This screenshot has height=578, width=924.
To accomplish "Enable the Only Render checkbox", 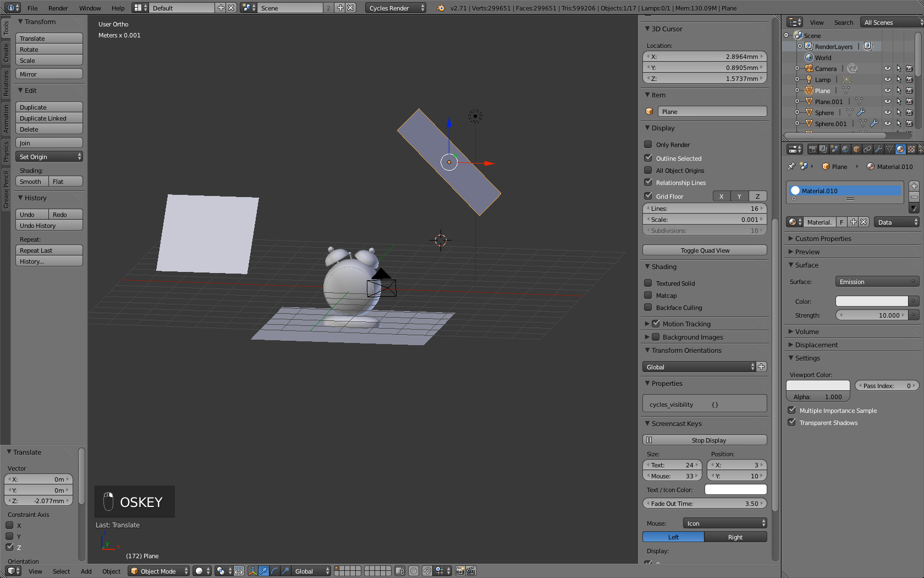I will click(648, 145).
